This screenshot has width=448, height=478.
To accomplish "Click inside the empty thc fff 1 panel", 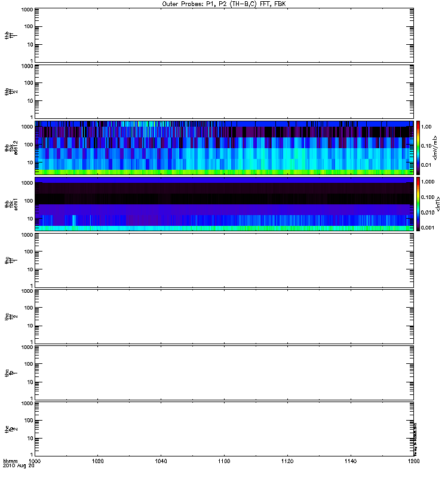I will click(x=224, y=261).
